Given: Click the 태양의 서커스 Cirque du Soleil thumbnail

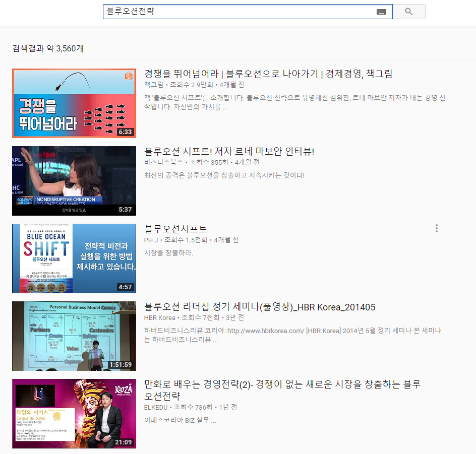Looking at the screenshot, I should [74, 413].
